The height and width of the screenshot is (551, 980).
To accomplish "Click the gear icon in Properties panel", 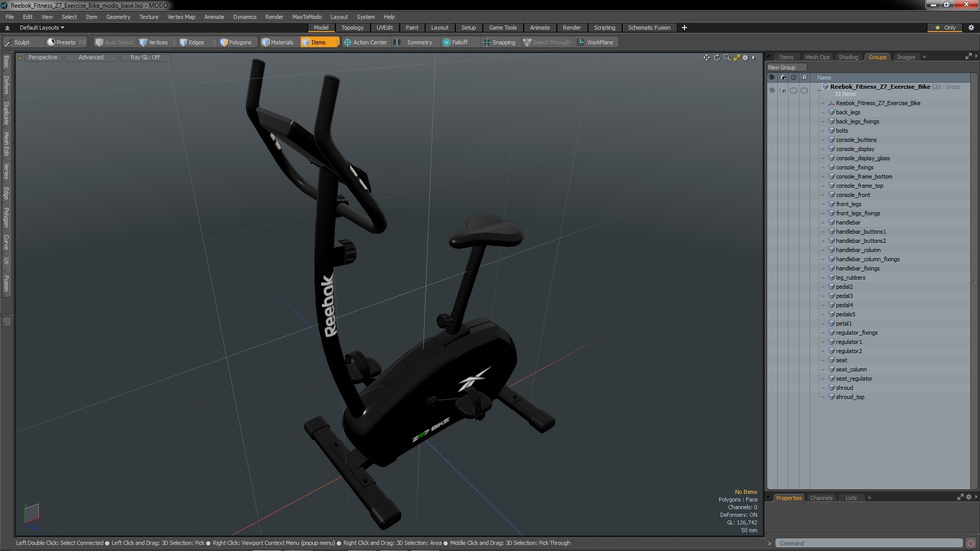I will pos(969,497).
